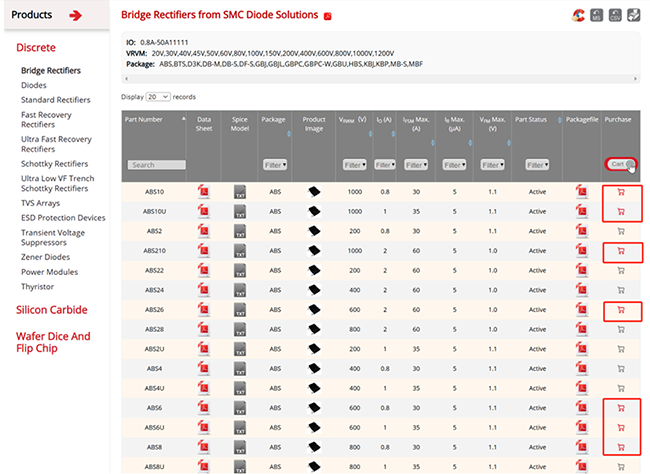Add ABS210 to cart via purchase icon
The width and height of the screenshot is (650, 474).
pos(621,251)
